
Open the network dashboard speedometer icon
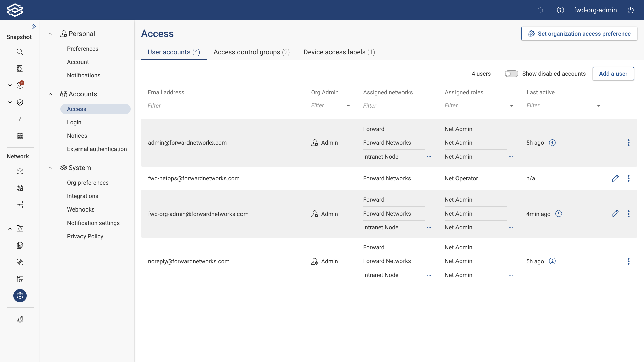[x=20, y=171]
